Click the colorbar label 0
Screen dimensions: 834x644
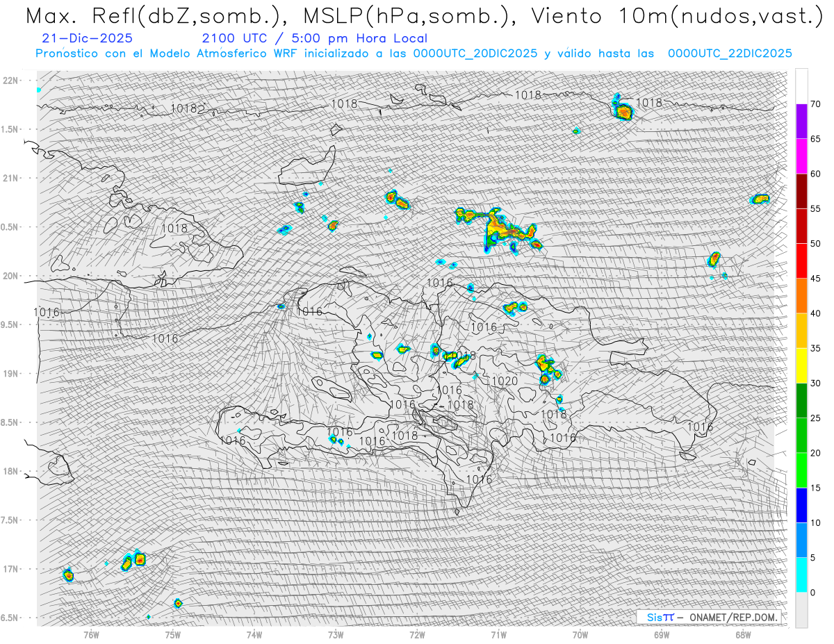[812, 593]
